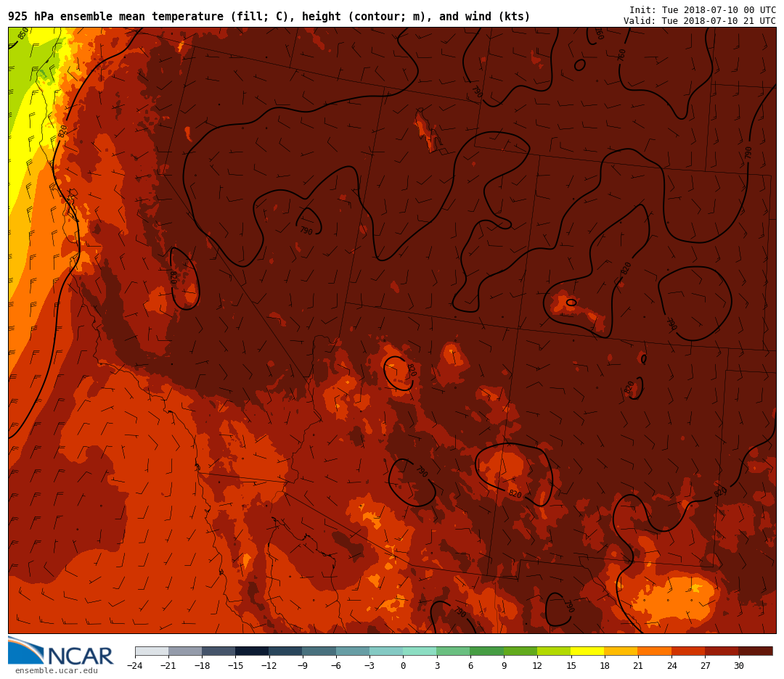Click the NCAR logo
Screen dimensions: 784x679
tap(61, 651)
